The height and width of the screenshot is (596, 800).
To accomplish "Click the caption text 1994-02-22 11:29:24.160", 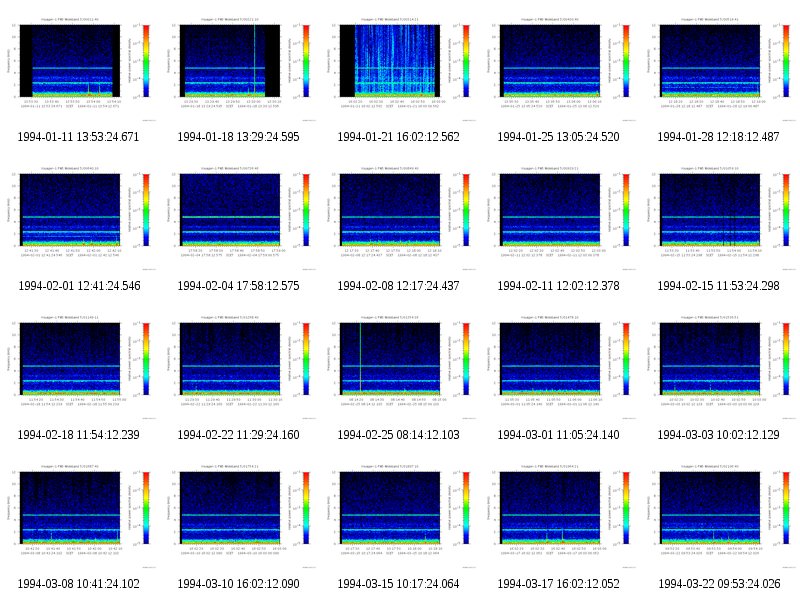I will (x=238, y=435).
